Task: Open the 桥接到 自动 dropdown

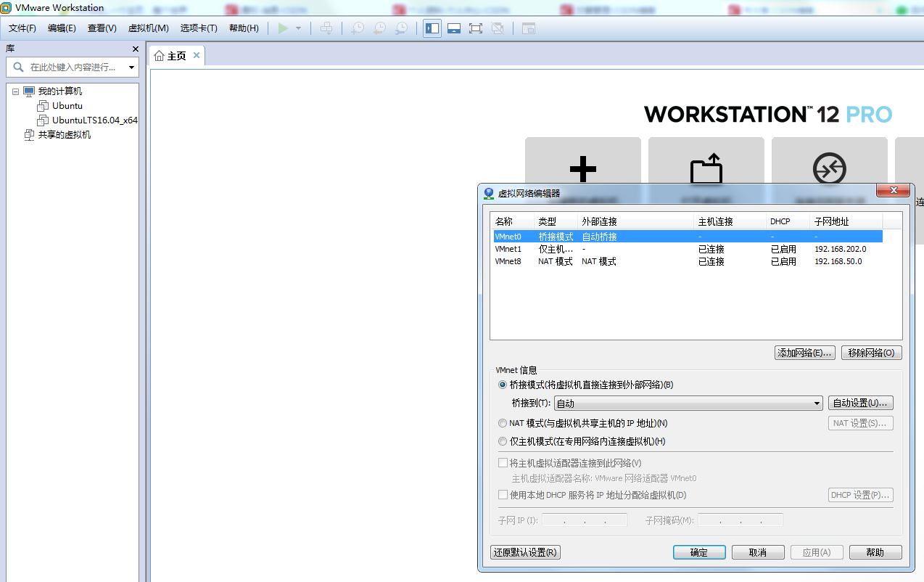Action: coord(688,403)
